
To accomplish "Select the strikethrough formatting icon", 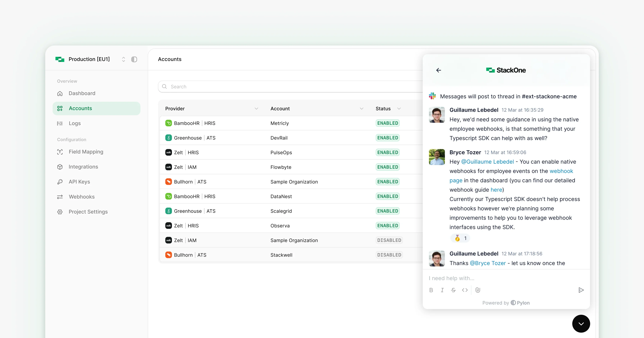I will coord(453,290).
